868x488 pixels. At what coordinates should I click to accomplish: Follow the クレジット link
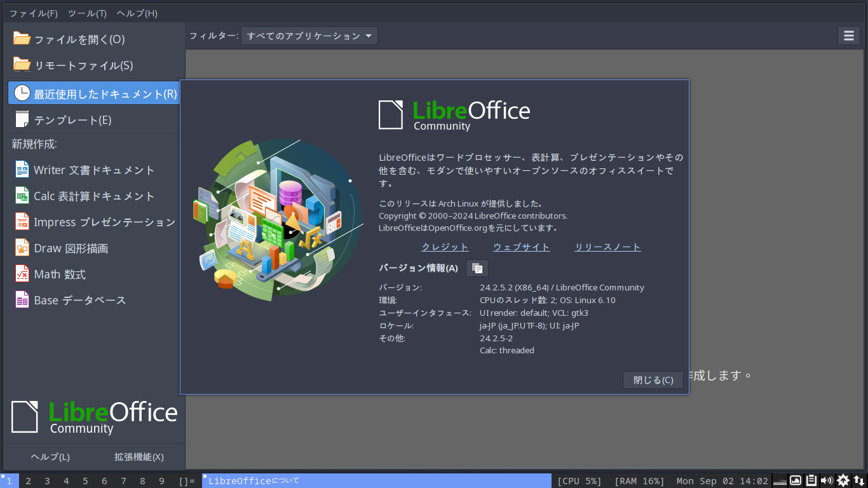(x=445, y=247)
